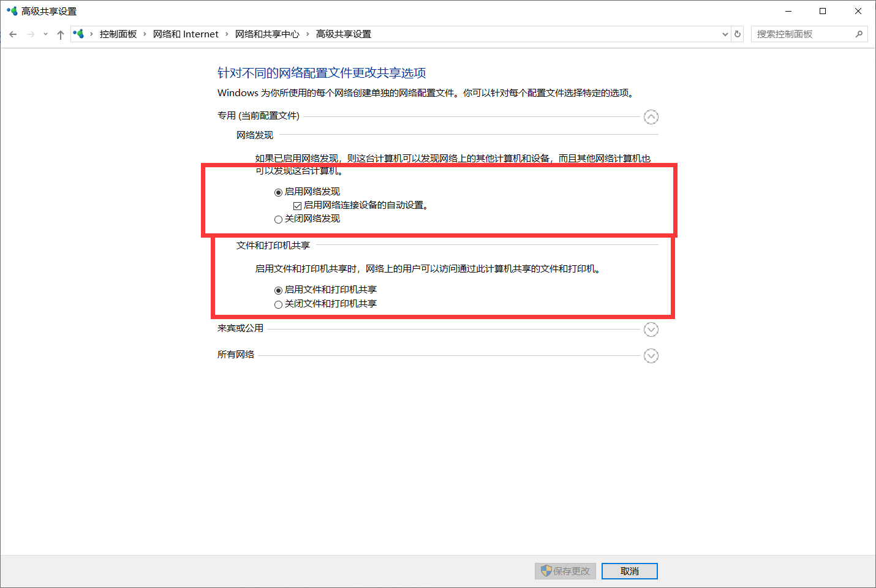The height and width of the screenshot is (588, 876).
Task: Click the search magnifier icon
Action: pos(859,34)
